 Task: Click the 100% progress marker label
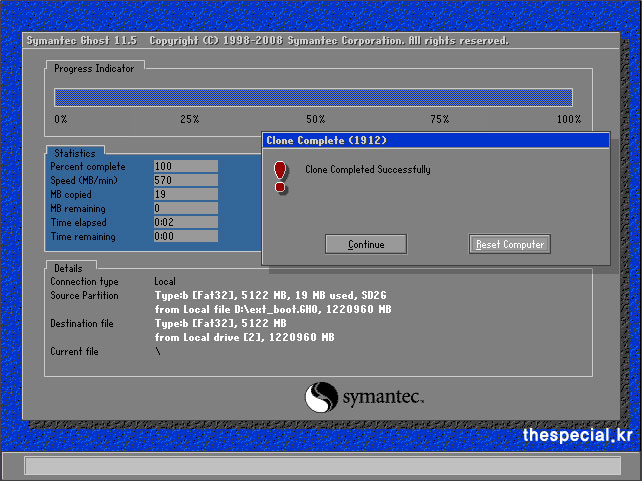pos(569,119)
